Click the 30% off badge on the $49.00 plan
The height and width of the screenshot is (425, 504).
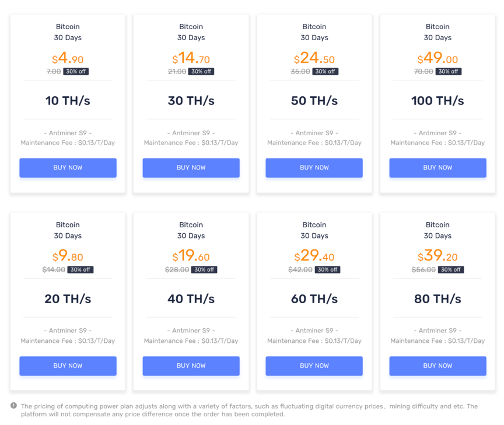[448, 72]
